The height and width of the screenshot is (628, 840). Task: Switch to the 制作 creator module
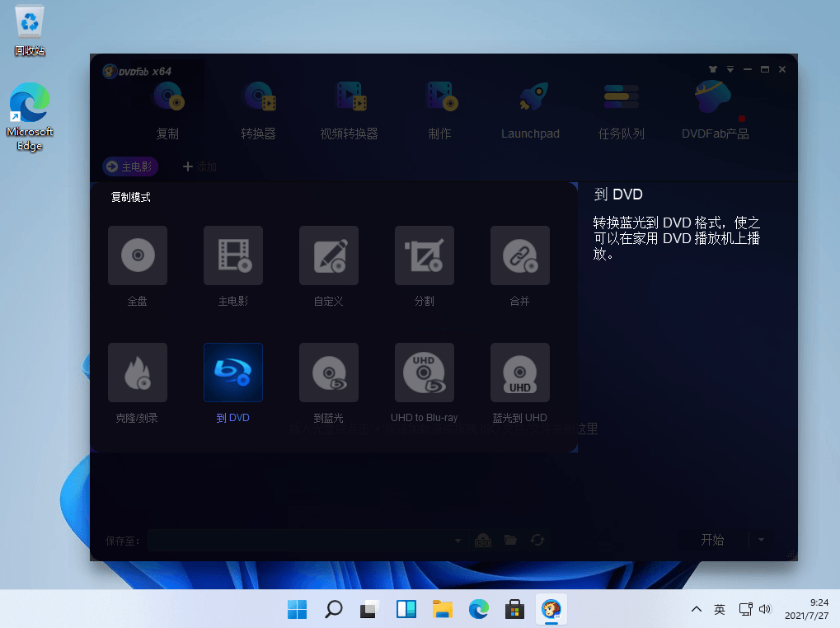(x=440, y=110)
